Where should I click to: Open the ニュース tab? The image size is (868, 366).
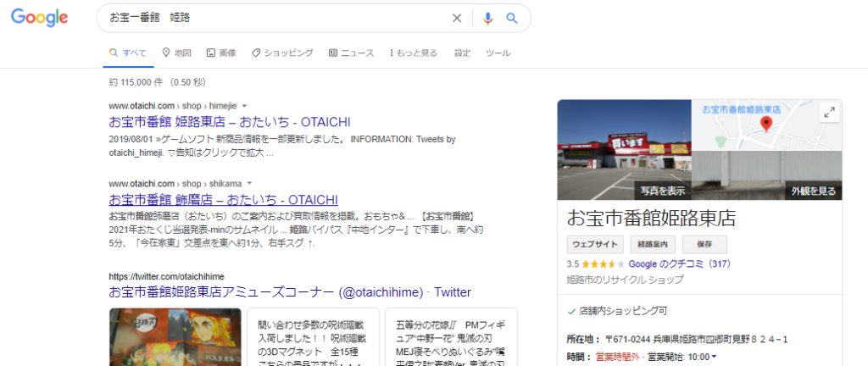point(352,53)
